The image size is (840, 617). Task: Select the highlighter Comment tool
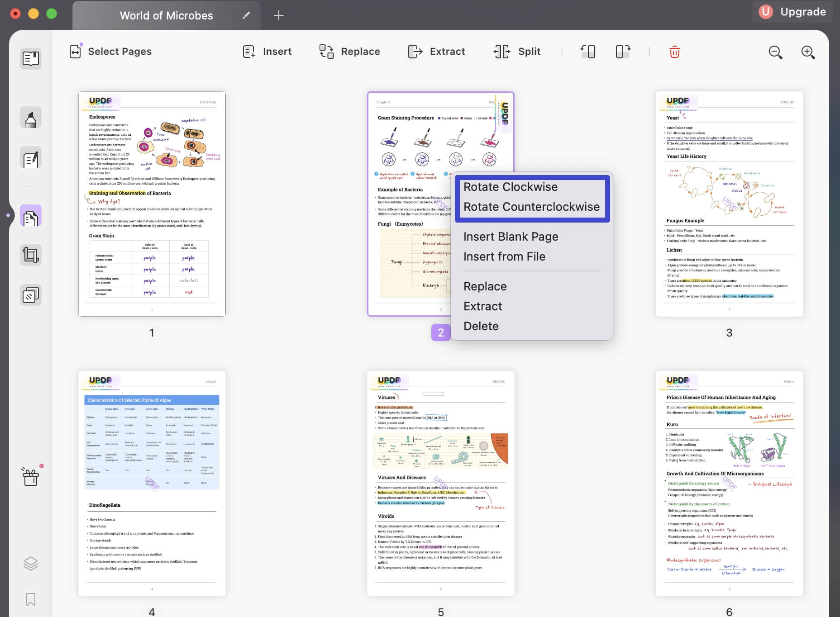(x=31, y=118)
